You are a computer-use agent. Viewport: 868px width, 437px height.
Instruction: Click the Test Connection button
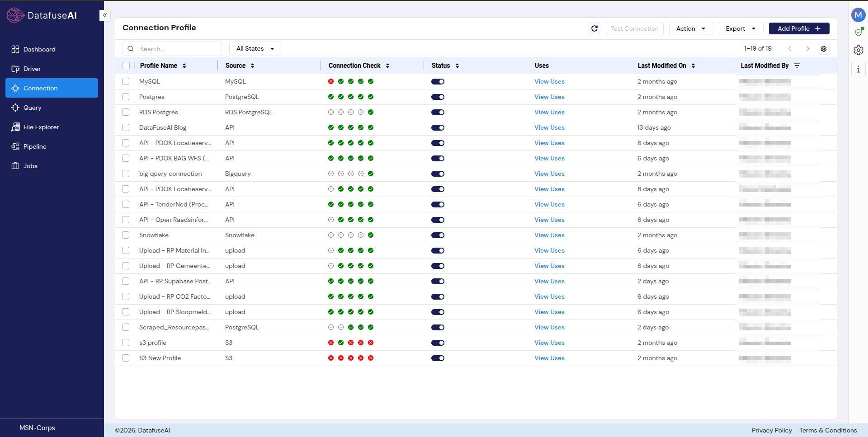coord(634,28)
